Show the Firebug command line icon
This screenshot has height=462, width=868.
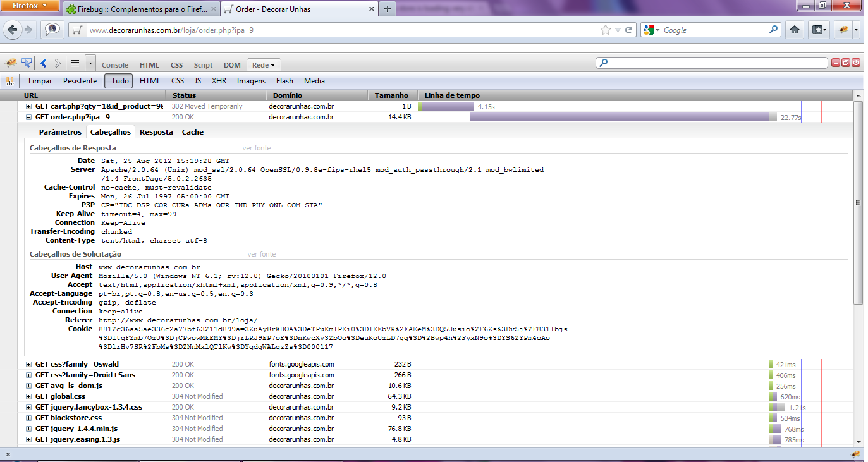75,63
